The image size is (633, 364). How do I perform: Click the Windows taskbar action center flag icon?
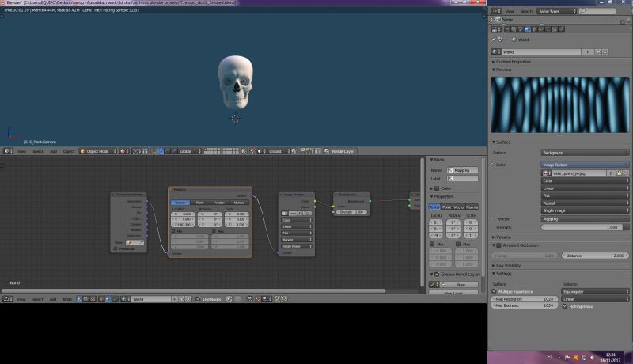point(567,357)
